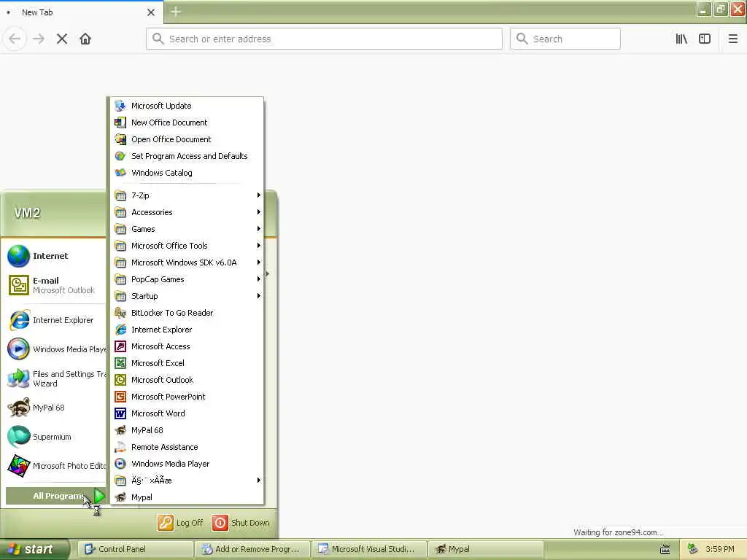Image resolution: width=747 pixels, height=560 pixels.
Task: Launch Windows Media Player from All Programs list
Action: [x=187, y=464]
